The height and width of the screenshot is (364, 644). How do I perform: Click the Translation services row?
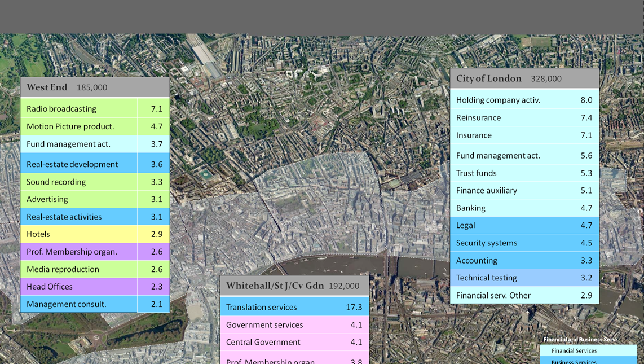(278, 306)
